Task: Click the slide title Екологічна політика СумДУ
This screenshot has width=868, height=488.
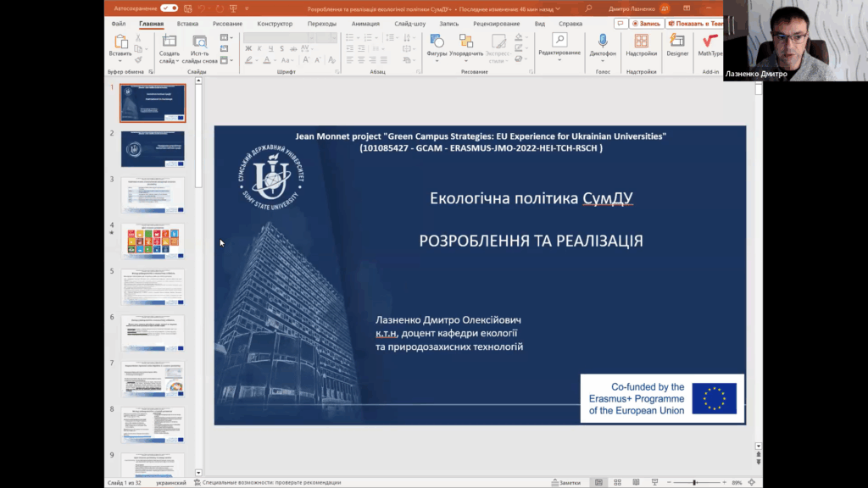Action: coord(531,198)
